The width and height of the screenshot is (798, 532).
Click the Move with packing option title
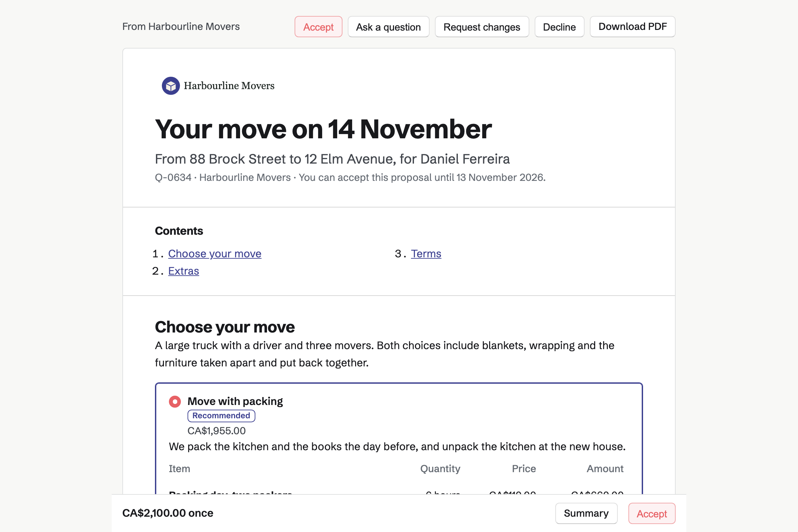235,401
